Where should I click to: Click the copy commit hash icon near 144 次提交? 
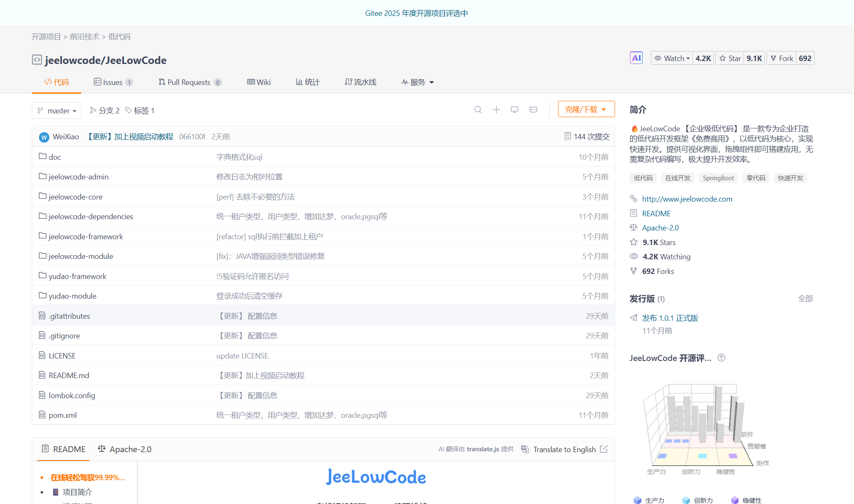pyautogui.click(x=568, y=136)
